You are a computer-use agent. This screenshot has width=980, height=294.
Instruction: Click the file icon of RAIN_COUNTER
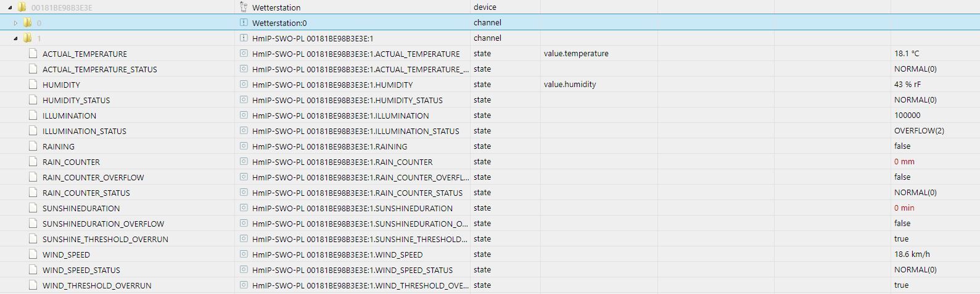coord(33,162)
